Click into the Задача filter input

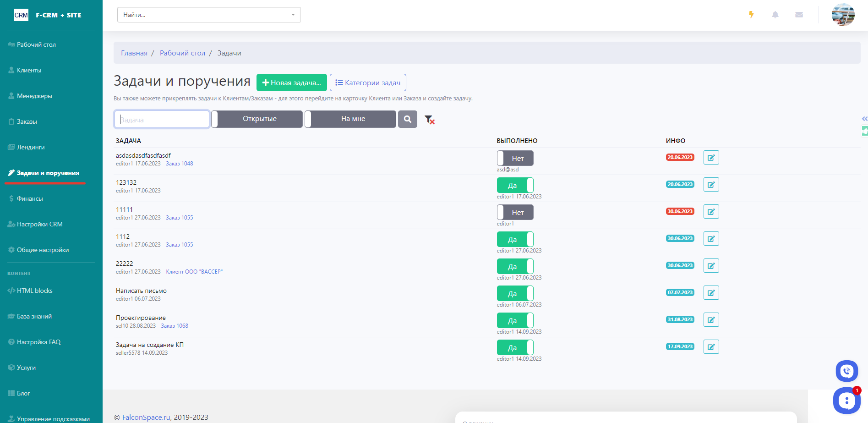tap(162, 120)
